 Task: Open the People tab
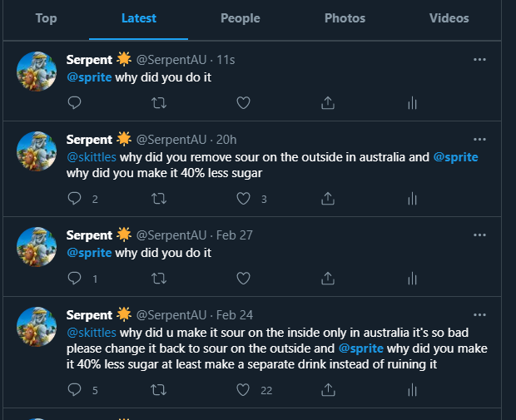pyautogui.click(x=240, y=18)
